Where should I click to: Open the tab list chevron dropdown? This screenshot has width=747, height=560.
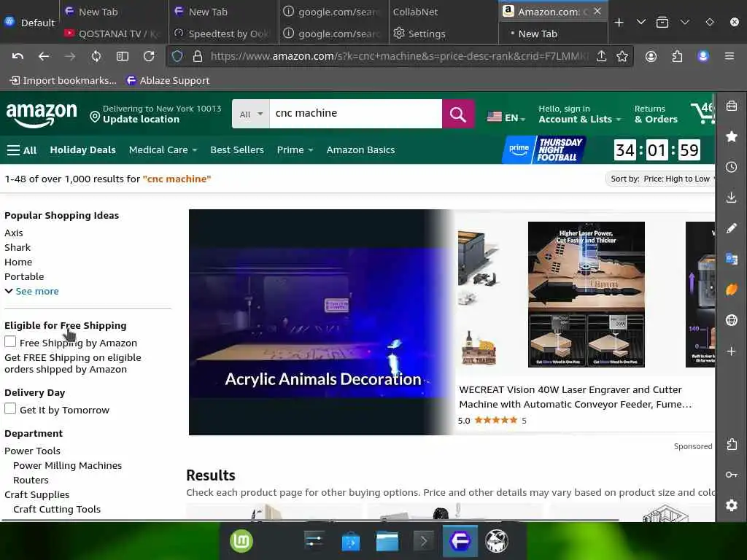pos(641,23)
